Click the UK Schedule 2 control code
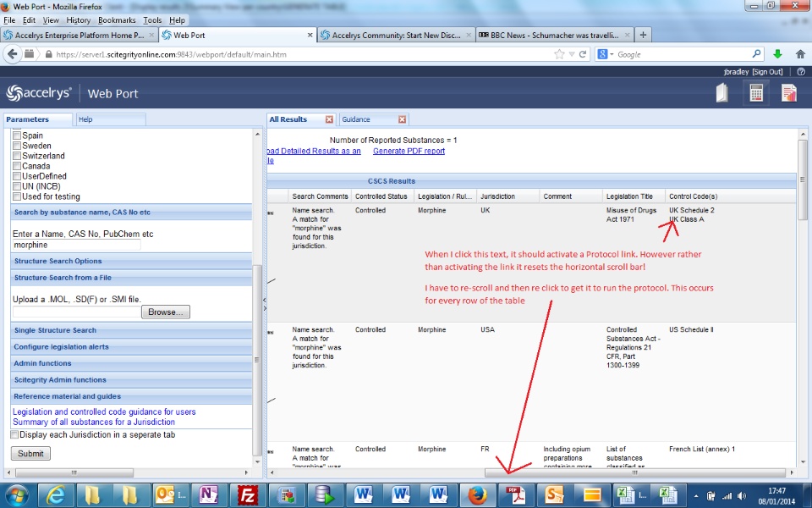The image size is (812, 508). click(x=691, y=211)
